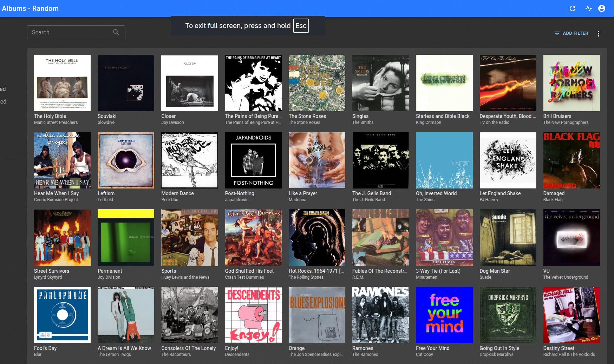Screen dimensions: 614x364
Task: Open The Holy Bible album cover
Action: click(62, 83)
